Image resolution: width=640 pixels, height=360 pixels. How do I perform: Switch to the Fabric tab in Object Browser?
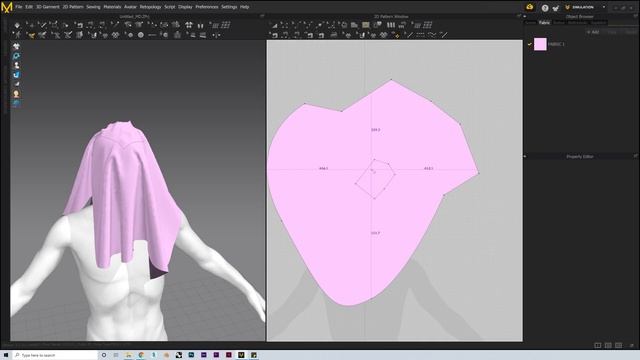click(x=544, y=23)
